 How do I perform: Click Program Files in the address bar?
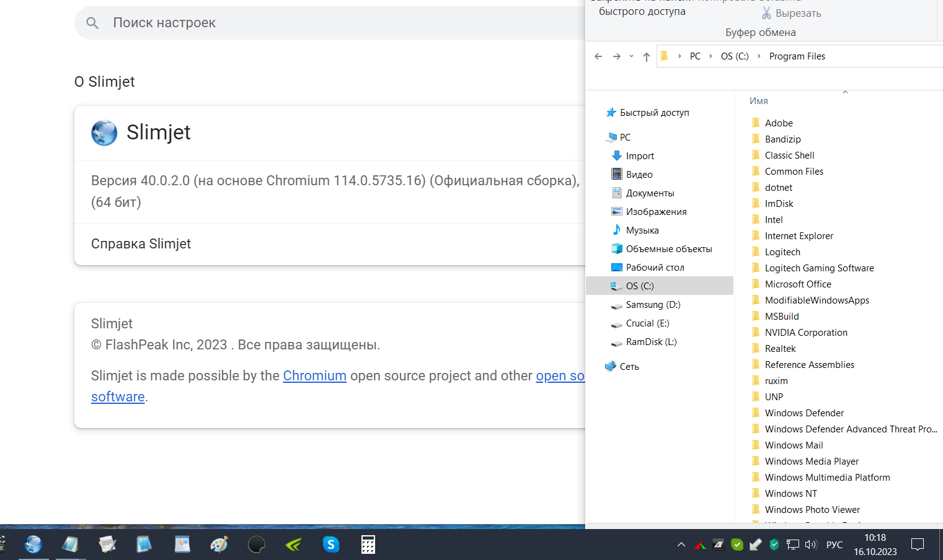tap(797, 56)
